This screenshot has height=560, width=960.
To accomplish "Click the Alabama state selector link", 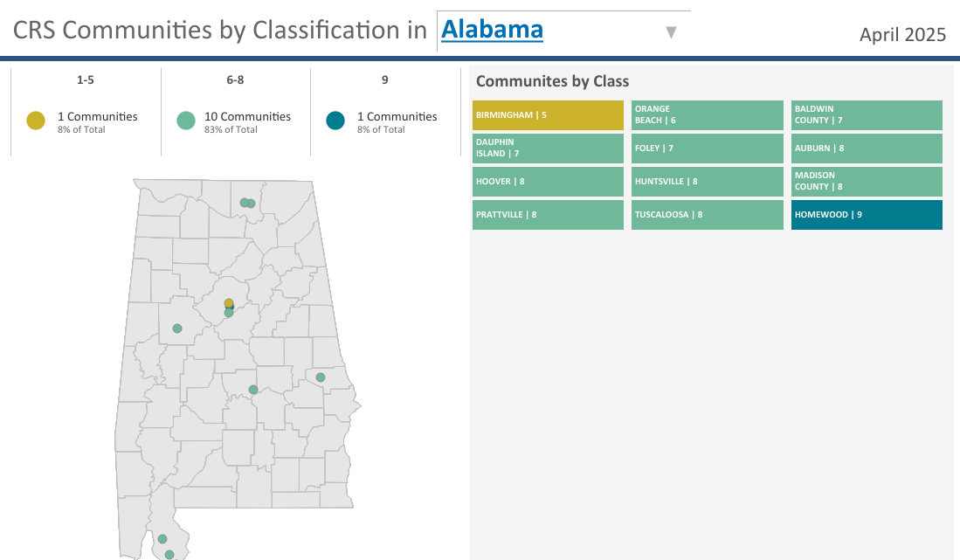I will click(492, 30).
